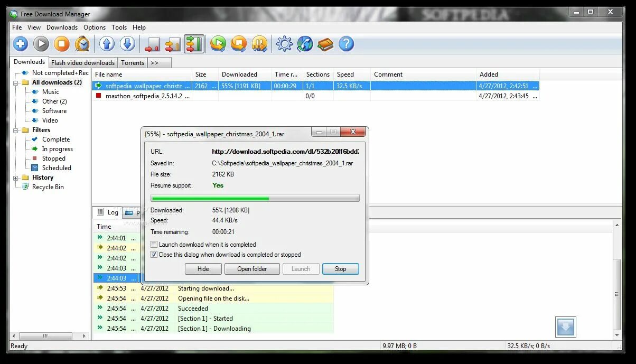
Task: Select the In progress filter
Action: pyautogui.click(x=58, y=149)
